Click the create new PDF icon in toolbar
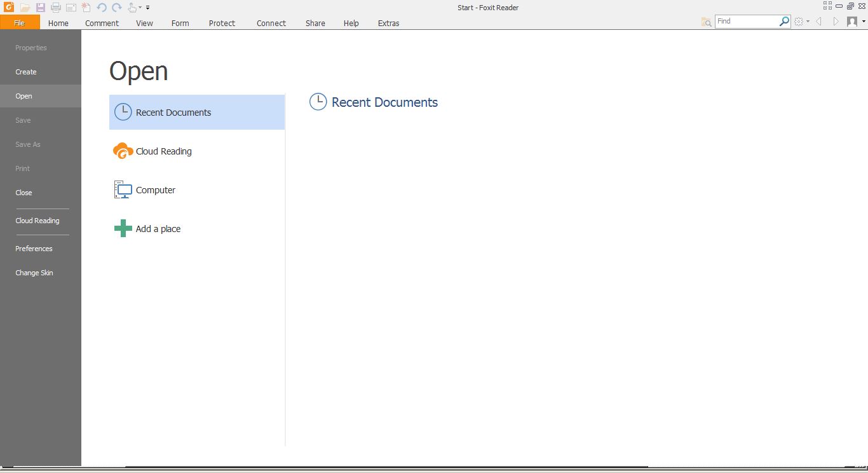 pyautogui.click(x=86, y=8)
